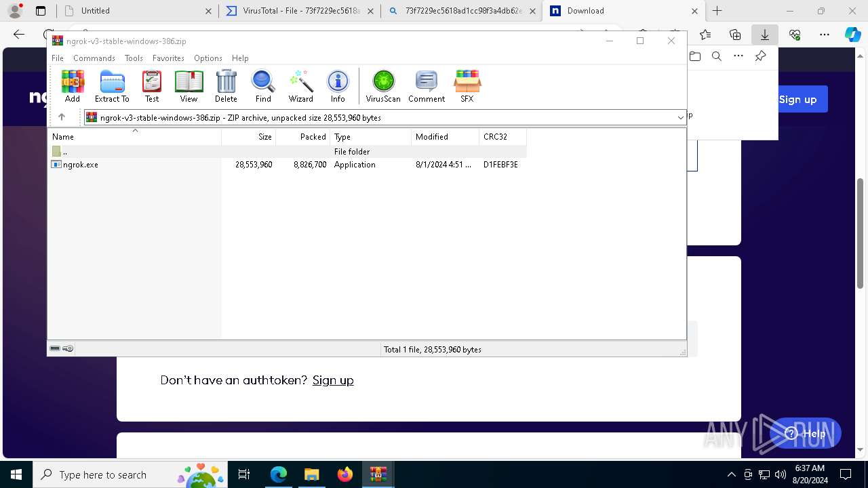Click the Sign up link beside authtoken text
Viewport: 868px width, 488px height.
pyautogui.click(x=333, y=380)
